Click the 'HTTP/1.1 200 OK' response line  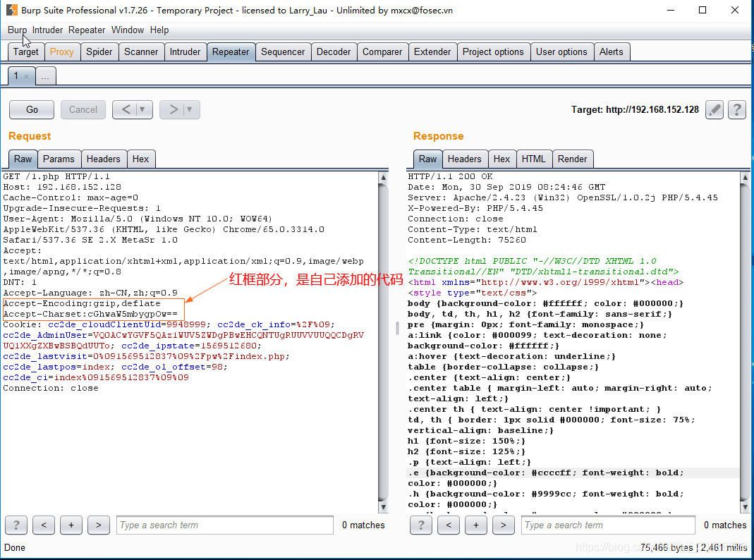pos(450,176)
